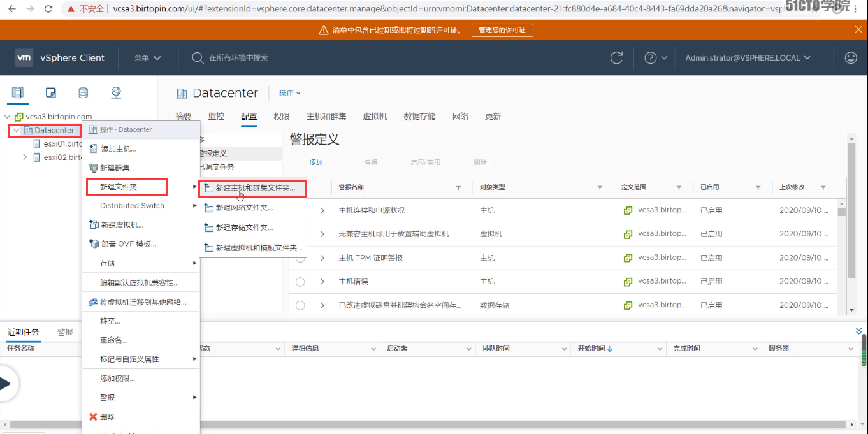Viewport: 868px width, 434px height.
Task: Open the Storage inventory view icon
Action: pyautogui.click(x=83, y=93)
